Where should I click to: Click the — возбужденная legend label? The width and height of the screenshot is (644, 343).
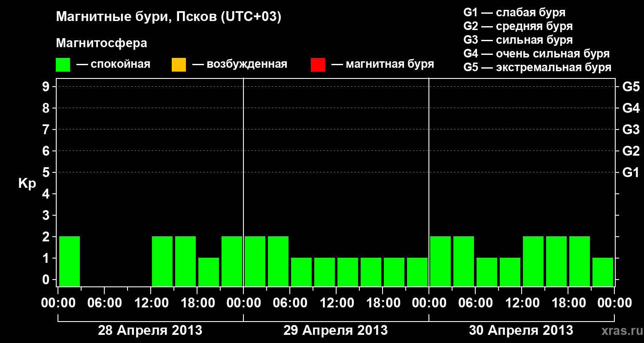click(x=240, y=65)
